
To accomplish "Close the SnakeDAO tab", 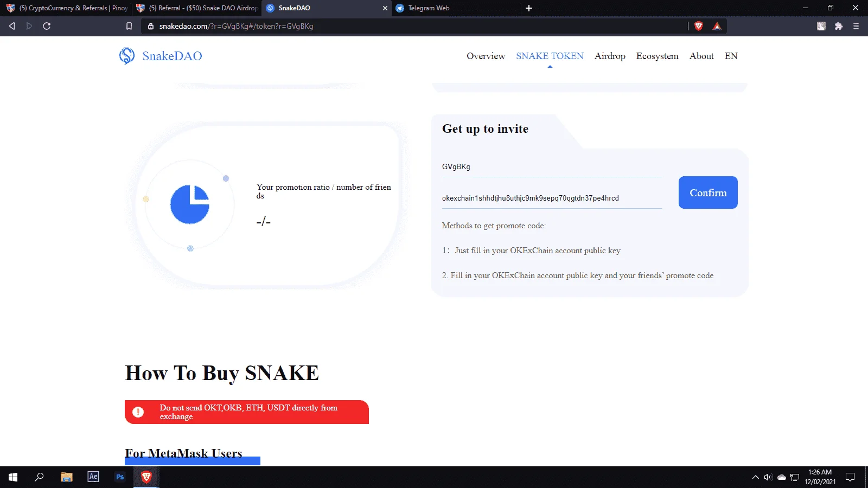I will tap(385, 8).
